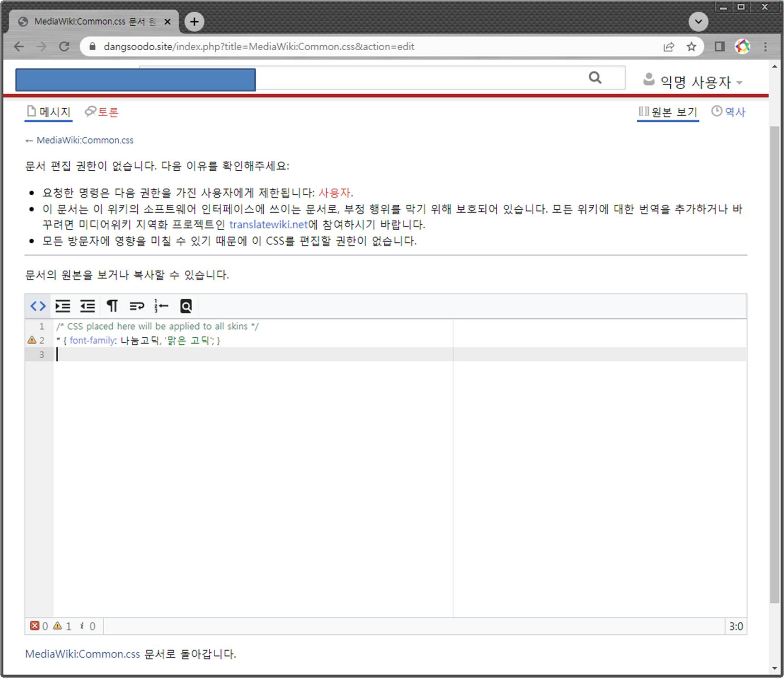This screenshot has height=678, width=784.
Task: Expand the tab search chevron dropdown
Action: pos(698,22)
